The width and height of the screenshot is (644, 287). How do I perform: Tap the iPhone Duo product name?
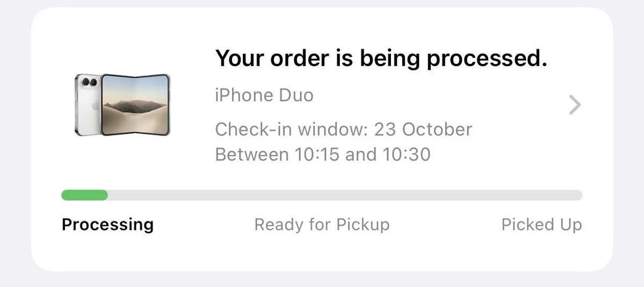coord(264,95)
